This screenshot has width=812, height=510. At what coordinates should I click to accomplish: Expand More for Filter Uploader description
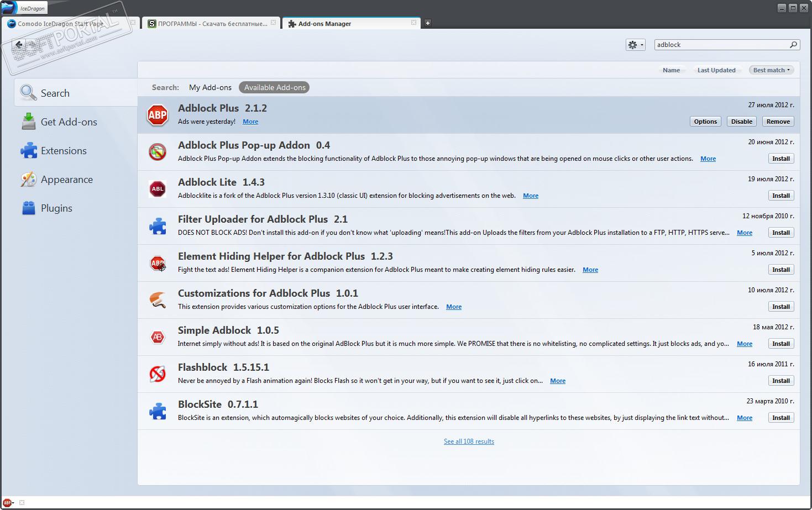point(745,233)
